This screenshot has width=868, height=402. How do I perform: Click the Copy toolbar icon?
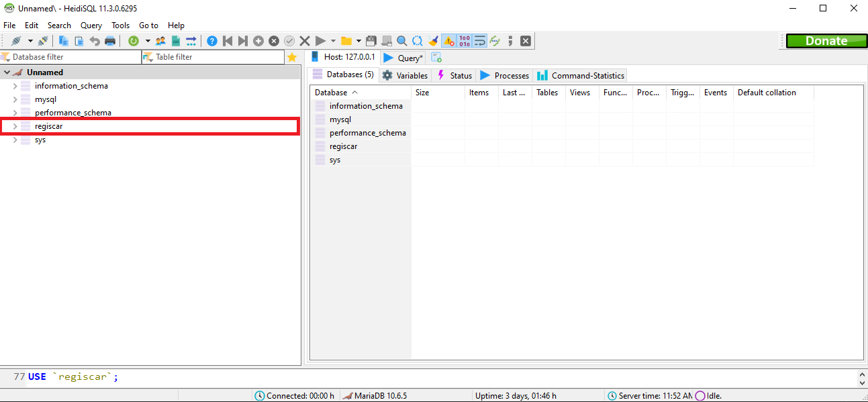pos(64,41)
